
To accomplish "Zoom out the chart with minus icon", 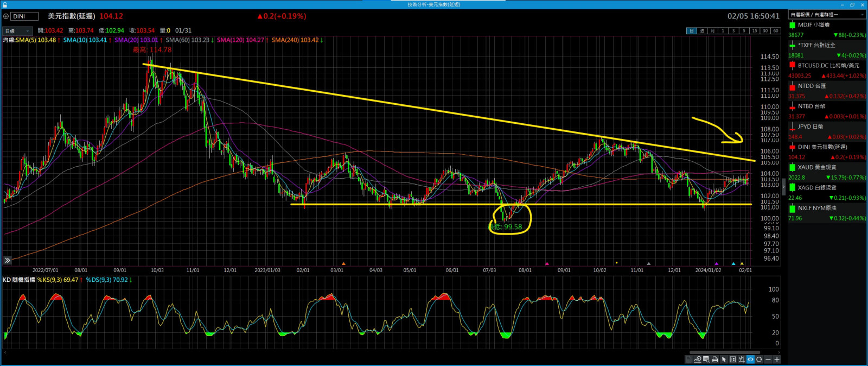I will pyautogui.click(x=768, y=359).
